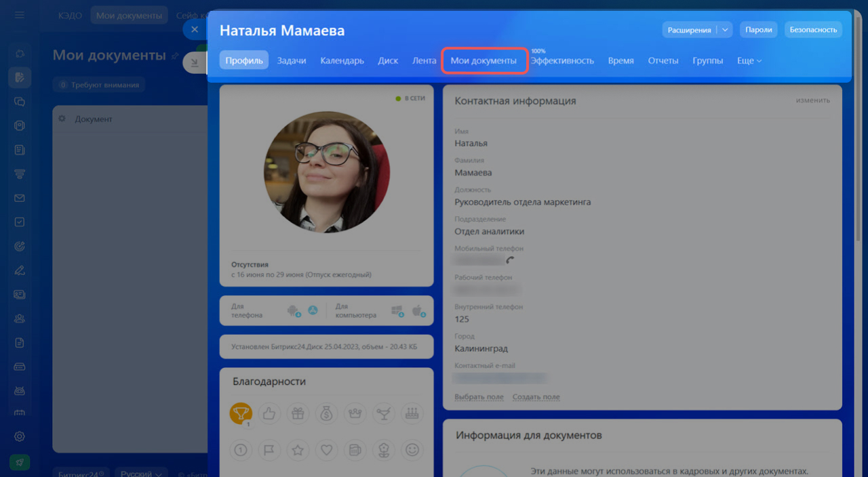
Task: Click the Создать поле link
Action: point(536,396)
